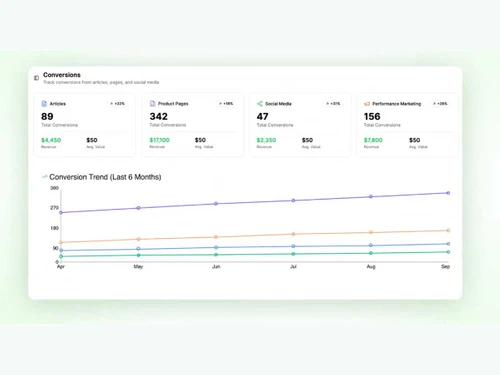Select the green line's May data point
Screen dimensions: 500x375
(x=139, y=255)
